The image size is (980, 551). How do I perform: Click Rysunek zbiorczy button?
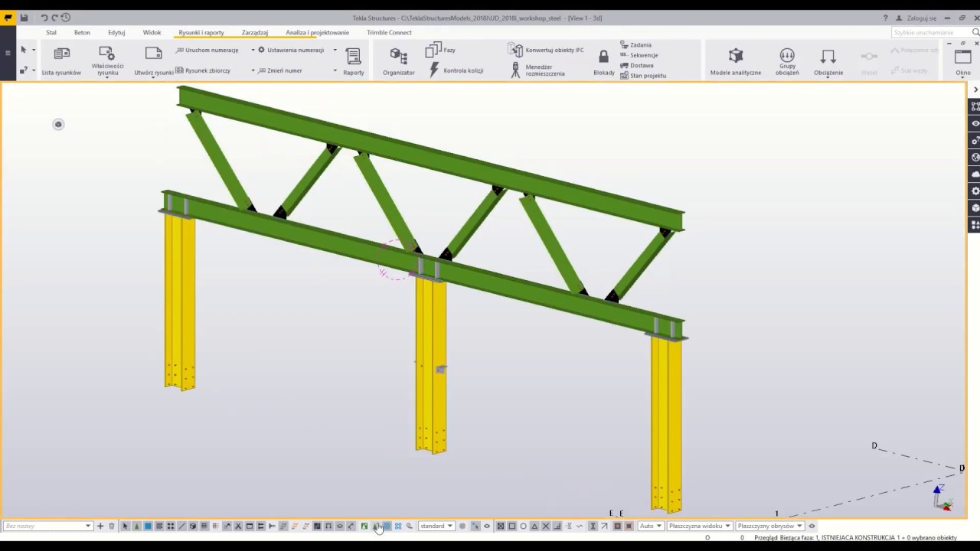[203, 70]
